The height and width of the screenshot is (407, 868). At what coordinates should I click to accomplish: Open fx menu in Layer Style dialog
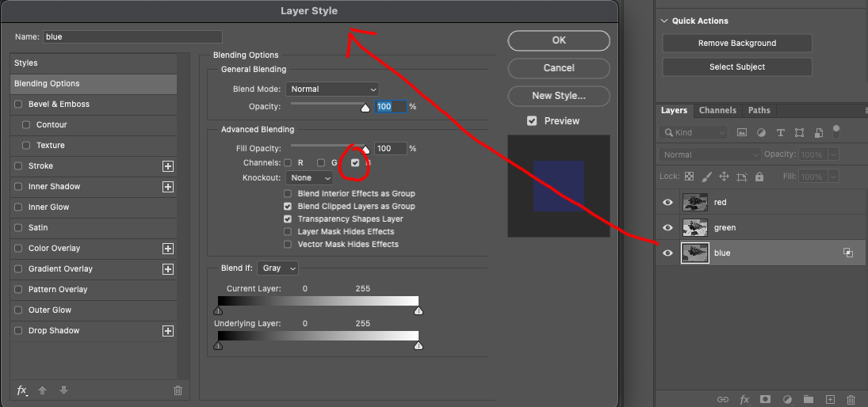point(22,390)
